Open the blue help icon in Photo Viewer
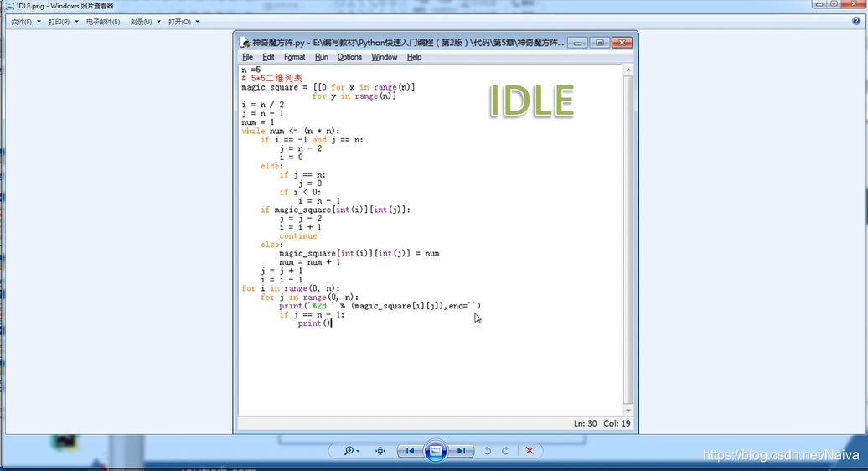 (856, 22)
